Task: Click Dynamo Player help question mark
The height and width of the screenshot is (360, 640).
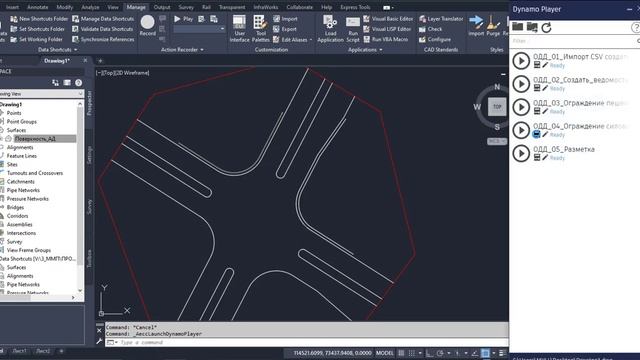Action: (636, 27)
